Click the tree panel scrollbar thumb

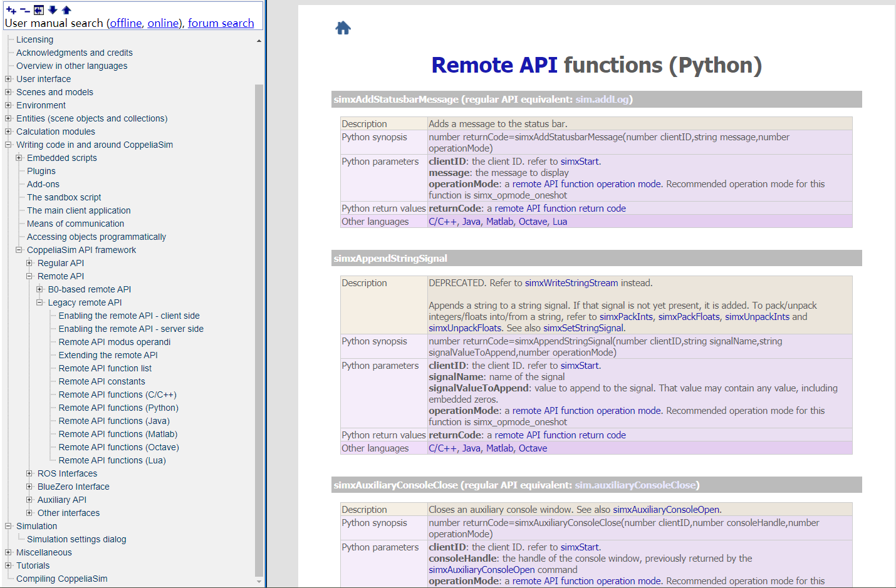coord(259,331)
